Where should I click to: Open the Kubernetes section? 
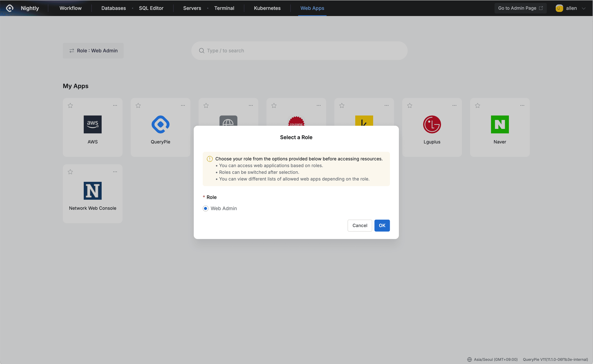click(x=267, y=8)
